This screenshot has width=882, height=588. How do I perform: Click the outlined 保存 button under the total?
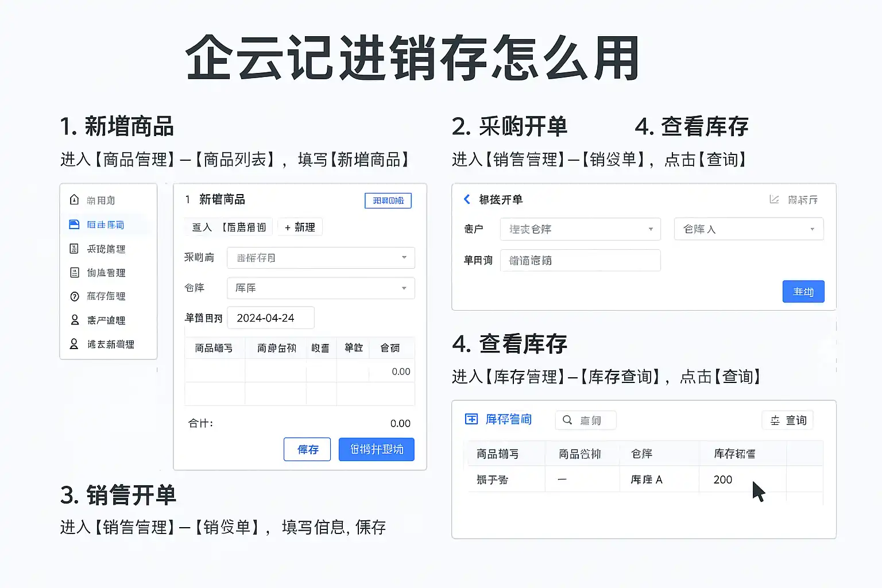pos(307,449)
